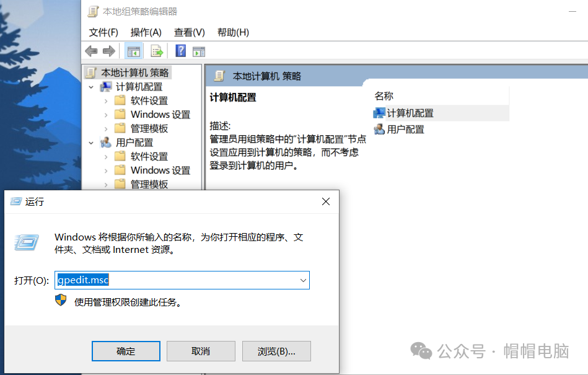
Task: Expand 管理模板 under 计算机配置
Action: 106,128
